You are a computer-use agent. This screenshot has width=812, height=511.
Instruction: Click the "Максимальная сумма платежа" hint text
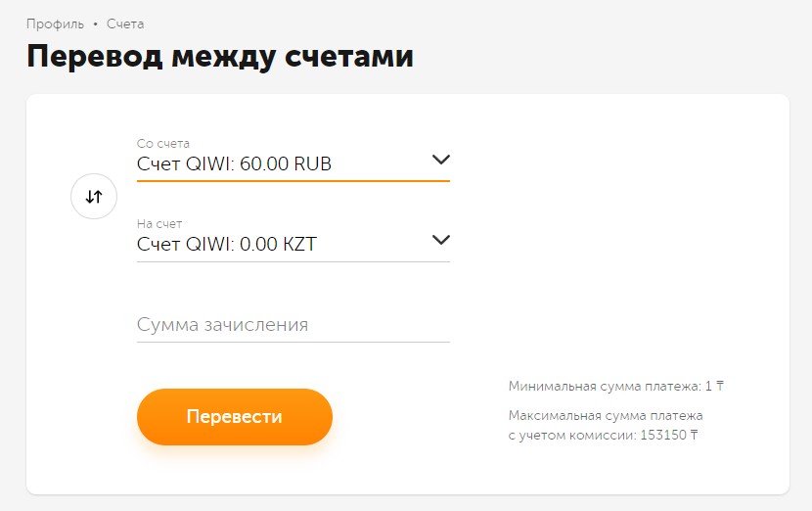click(x=606, y=416)
